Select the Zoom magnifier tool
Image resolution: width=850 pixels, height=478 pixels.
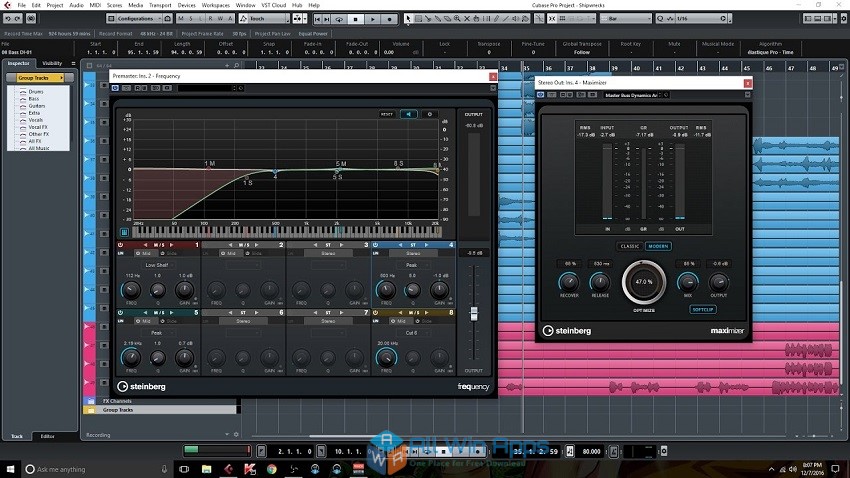click(457, 18)
